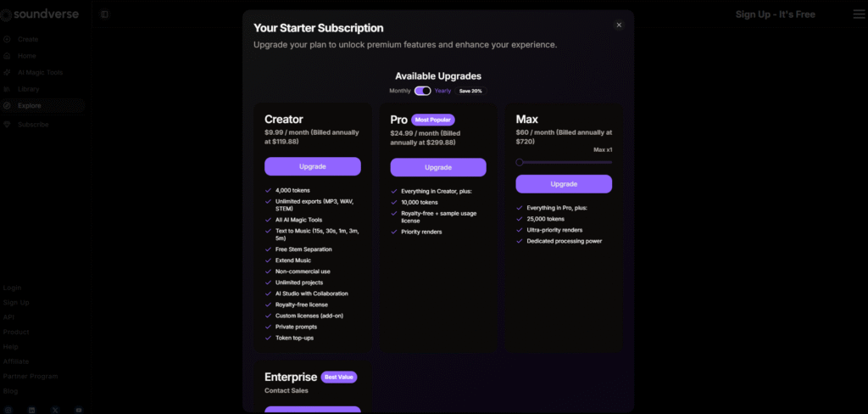This screenshot has width=868, height=414.
Task: Open the hamburger menu at top right
Action: (859, 14)
